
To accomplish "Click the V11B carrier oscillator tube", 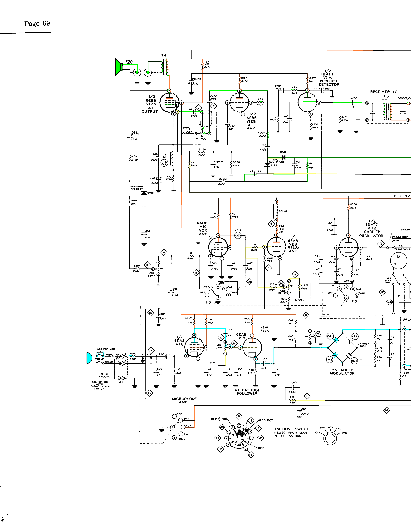I will pos(348,248).
